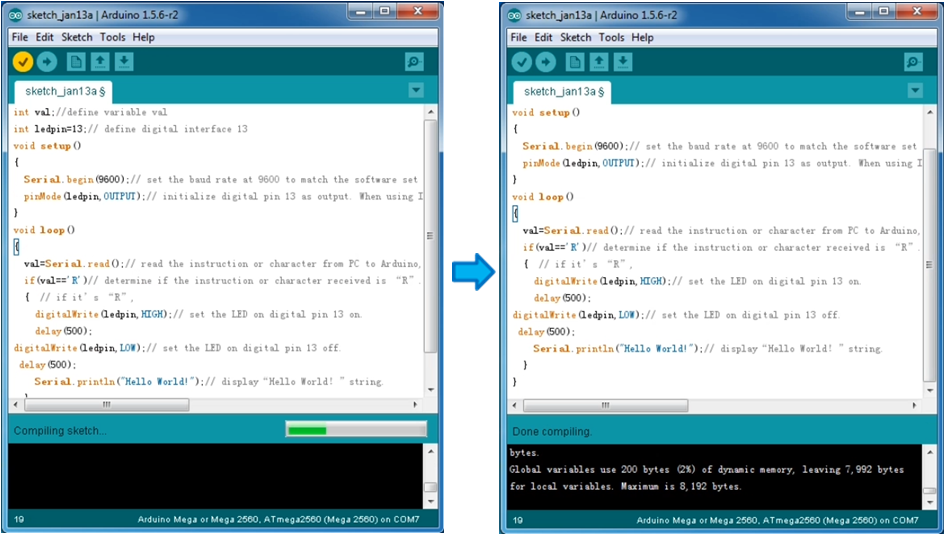
Task: Open Edit menu in right window
Action: point(543,37)
